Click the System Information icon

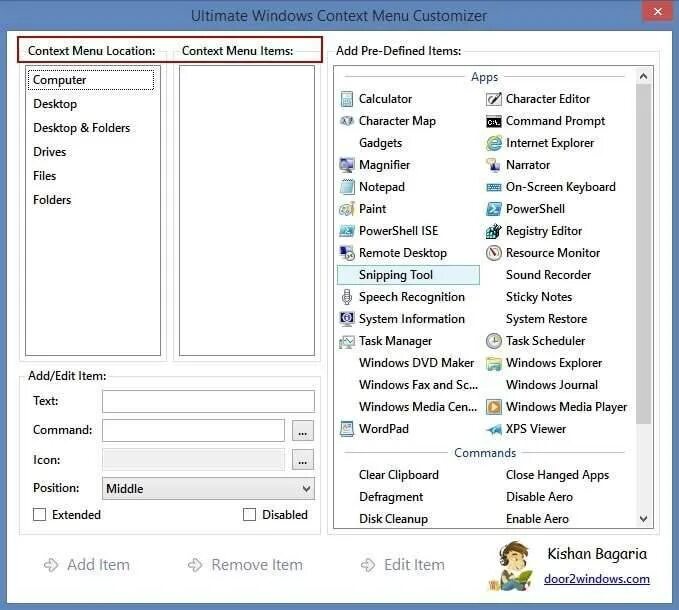[x=347, y=319]
